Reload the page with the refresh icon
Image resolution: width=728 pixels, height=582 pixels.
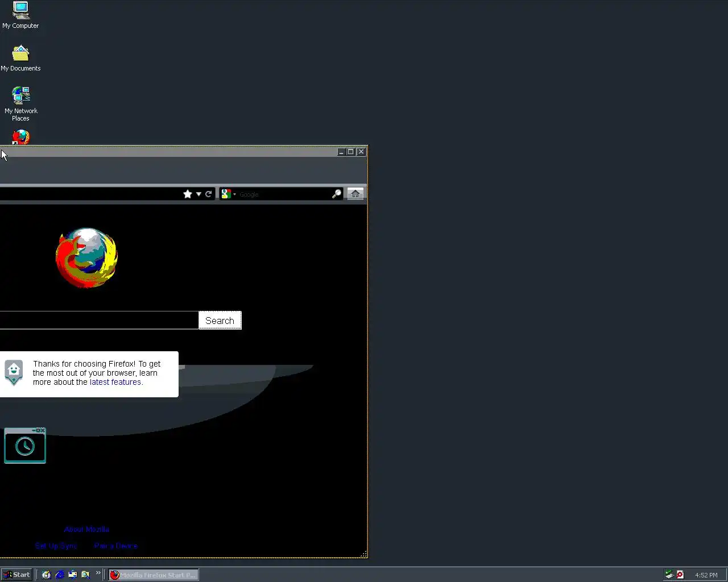click(x=209, y=194)
